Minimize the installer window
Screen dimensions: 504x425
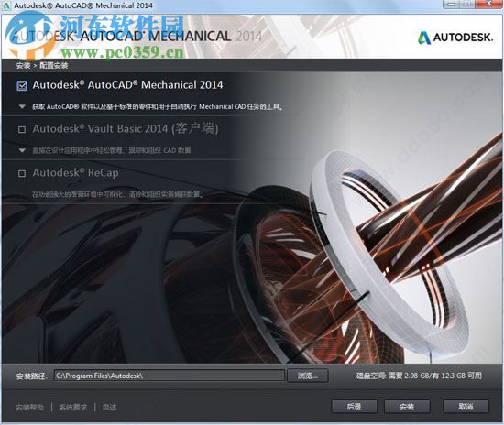coord(452,4)
